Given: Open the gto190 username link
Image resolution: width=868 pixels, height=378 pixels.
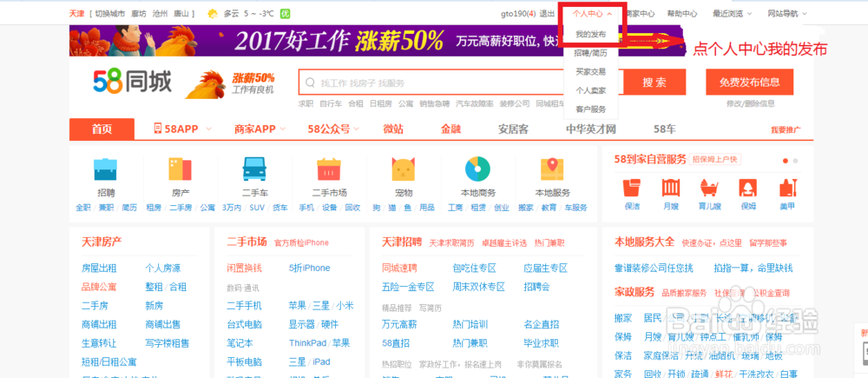Looking at the screenshot, I should (x=517, y=14).
